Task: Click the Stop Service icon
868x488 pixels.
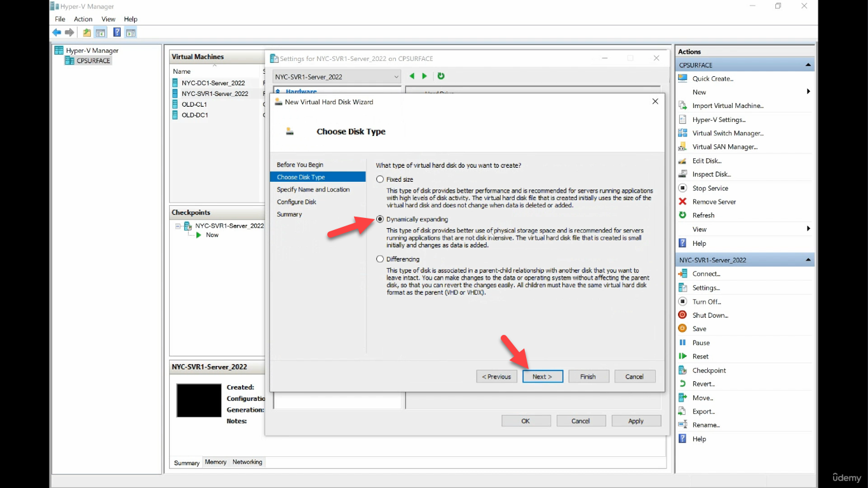Action: [x=682, y=188]
